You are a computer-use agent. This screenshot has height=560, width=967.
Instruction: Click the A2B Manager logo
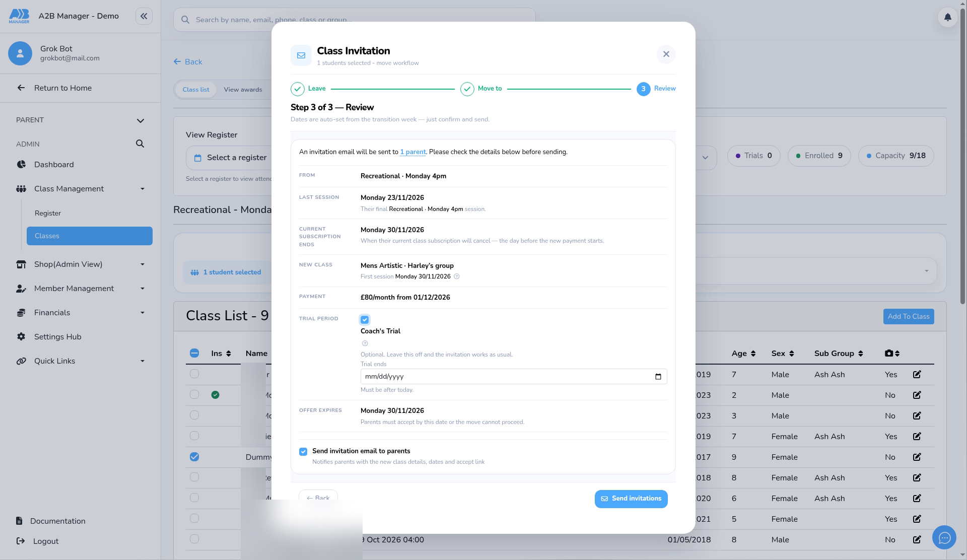coord(19,16)
